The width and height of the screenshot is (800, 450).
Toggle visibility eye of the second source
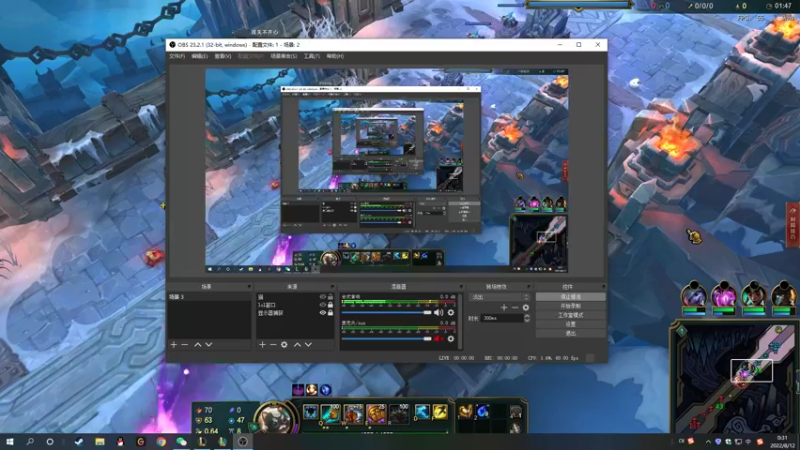(x=322, y=305)
